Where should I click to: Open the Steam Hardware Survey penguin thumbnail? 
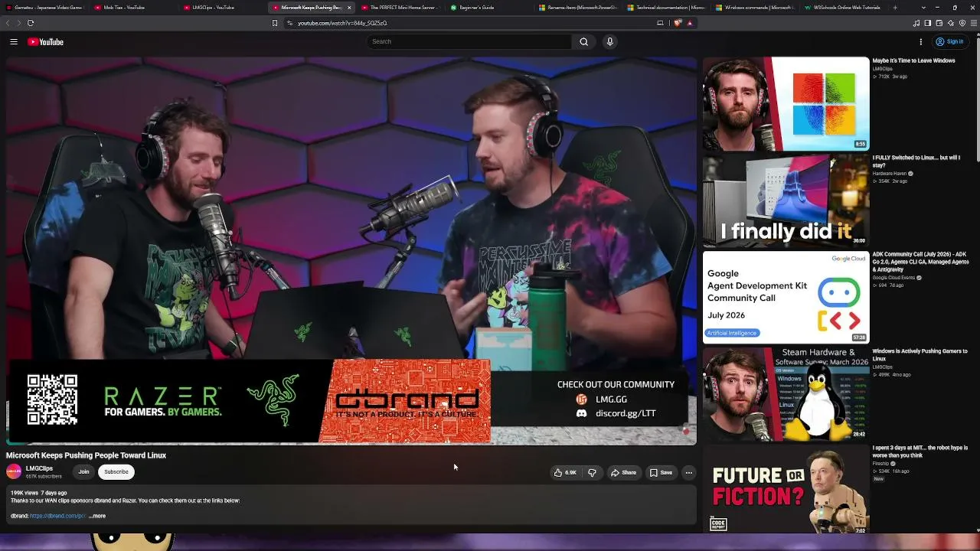click(x=786, y=394)
